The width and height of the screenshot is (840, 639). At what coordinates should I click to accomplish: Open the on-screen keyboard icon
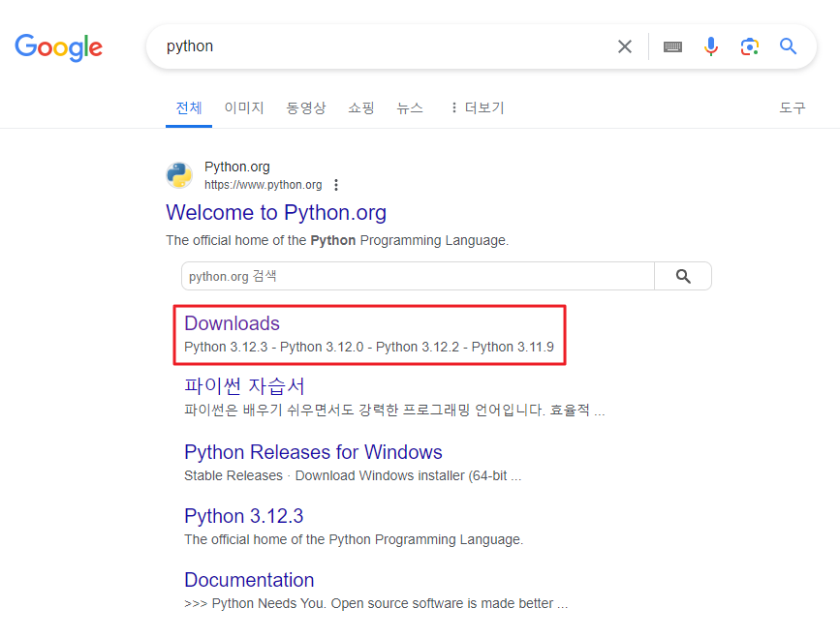click(672, 47)
